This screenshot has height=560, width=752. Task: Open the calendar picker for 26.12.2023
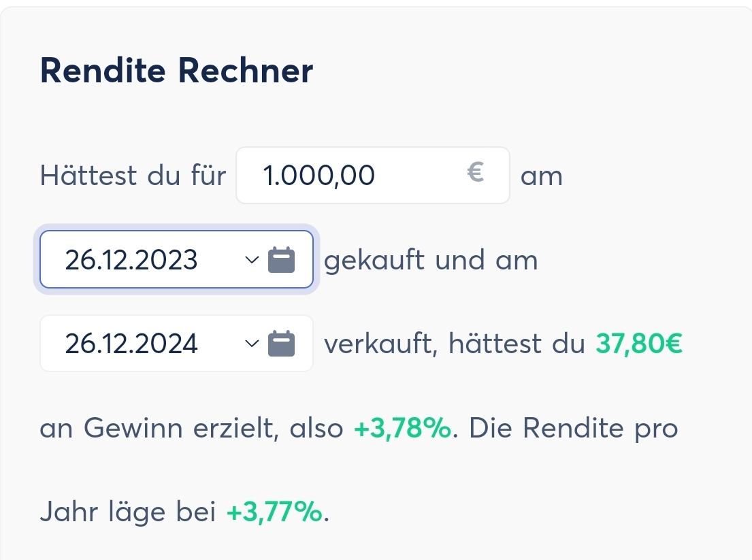[x=281, y=260]
